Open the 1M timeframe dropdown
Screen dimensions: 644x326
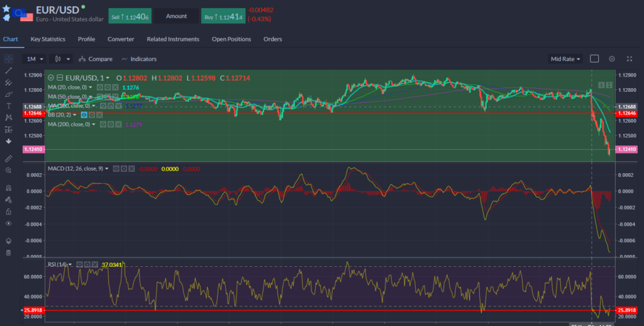tap(35, 59)
